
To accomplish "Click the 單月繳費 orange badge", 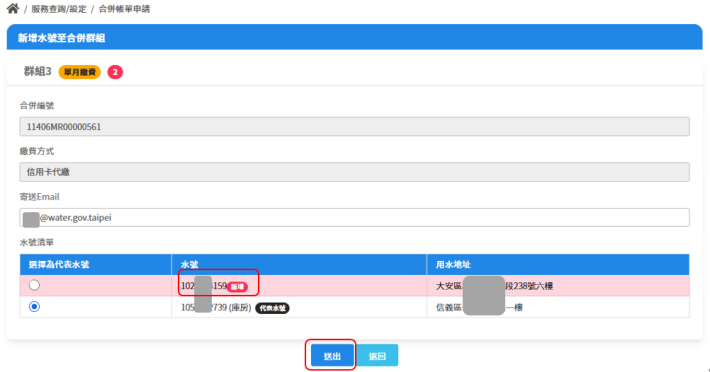I will tap(80, 72).
